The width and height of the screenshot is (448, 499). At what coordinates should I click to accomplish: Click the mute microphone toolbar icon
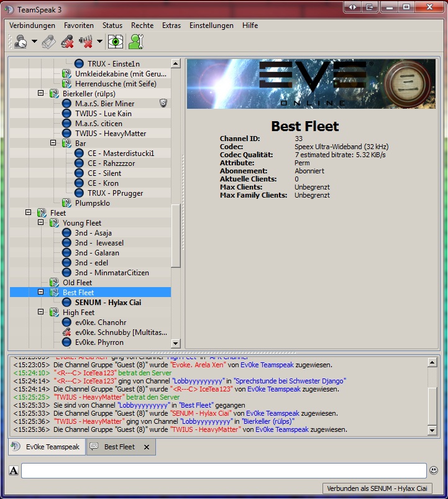(67, 42)
